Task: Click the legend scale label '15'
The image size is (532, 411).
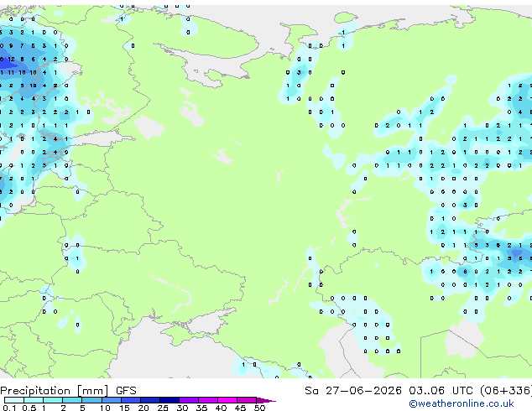Action: [124, 408]
